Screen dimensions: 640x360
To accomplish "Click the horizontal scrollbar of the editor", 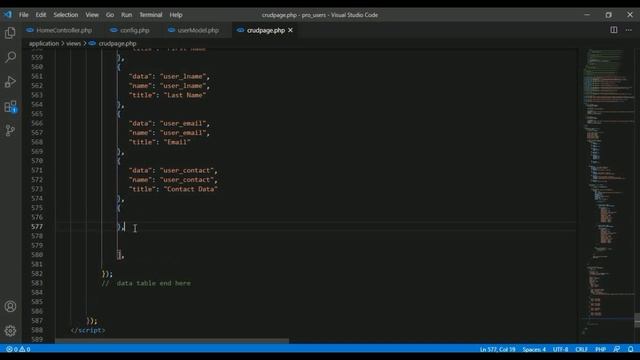I will pos(172,340).
